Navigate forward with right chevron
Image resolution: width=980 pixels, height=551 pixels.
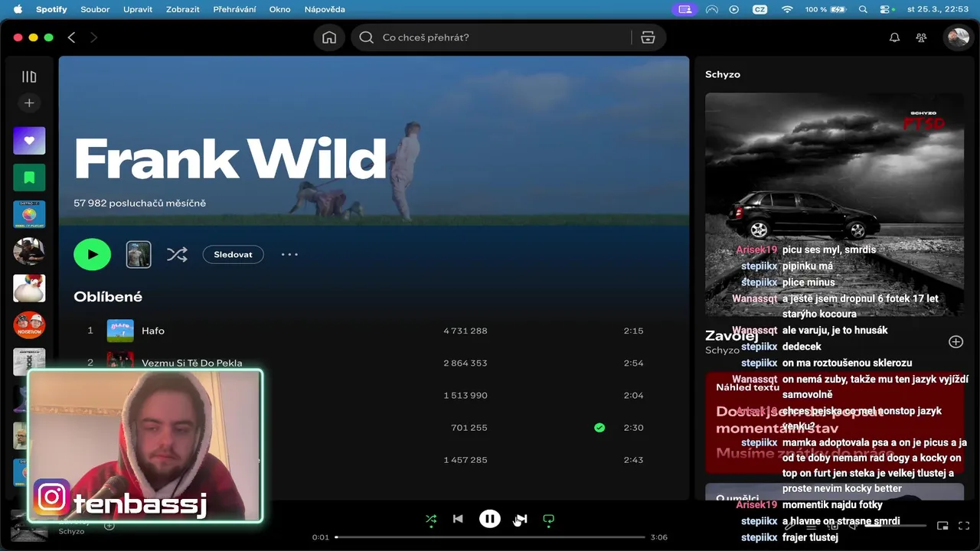(93, 37)
